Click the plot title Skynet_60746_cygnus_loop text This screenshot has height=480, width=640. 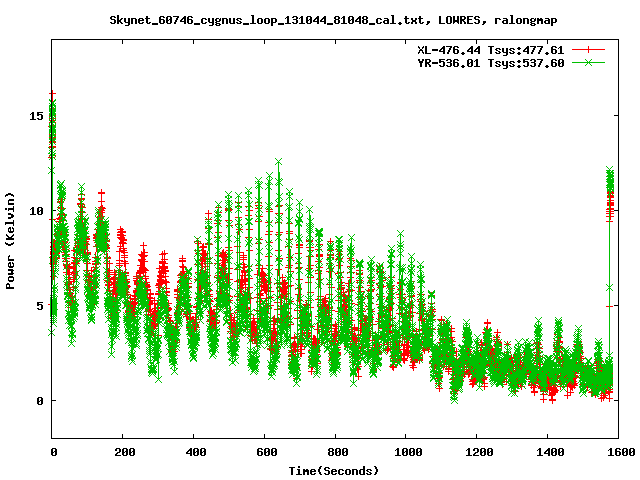(333, 20)
